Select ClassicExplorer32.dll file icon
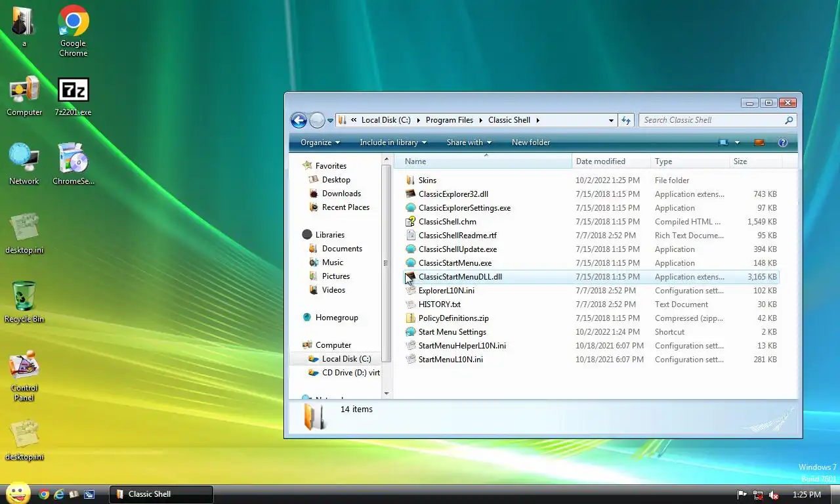 click(411, 194)
